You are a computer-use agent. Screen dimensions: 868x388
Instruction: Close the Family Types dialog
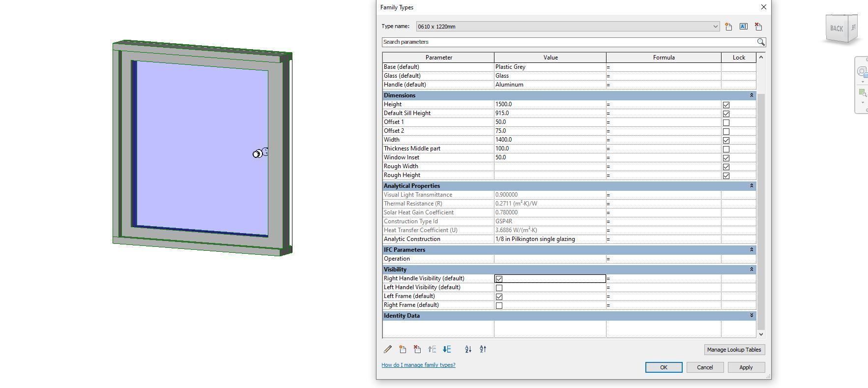point(763,7)
